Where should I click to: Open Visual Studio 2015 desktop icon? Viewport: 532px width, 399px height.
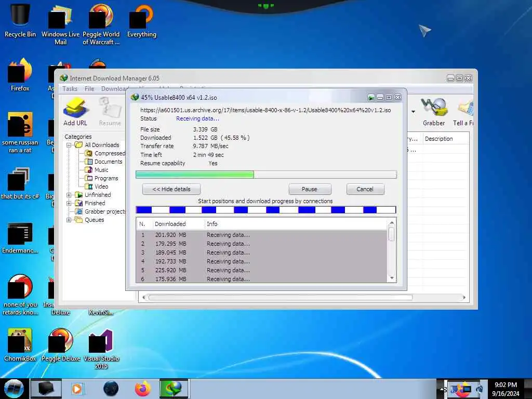pyautogui.click(x=101, y=349)
